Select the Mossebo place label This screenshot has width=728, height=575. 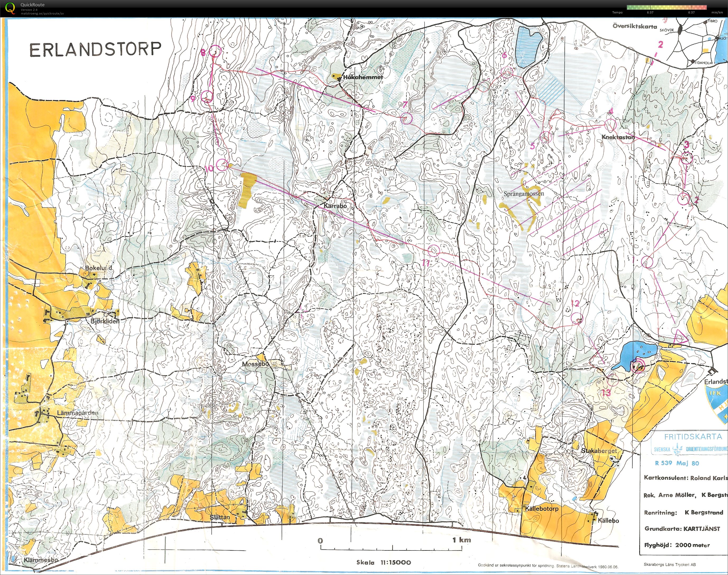pos(256,364)
